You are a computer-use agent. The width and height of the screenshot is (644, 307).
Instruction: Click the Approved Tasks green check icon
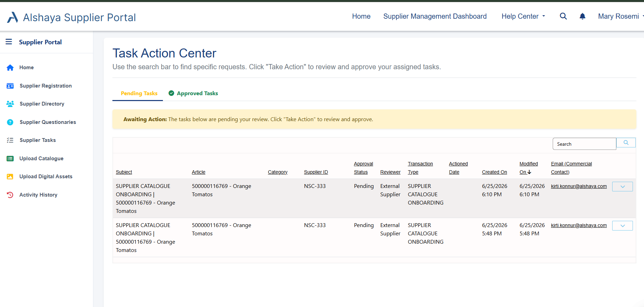[171, 93]
